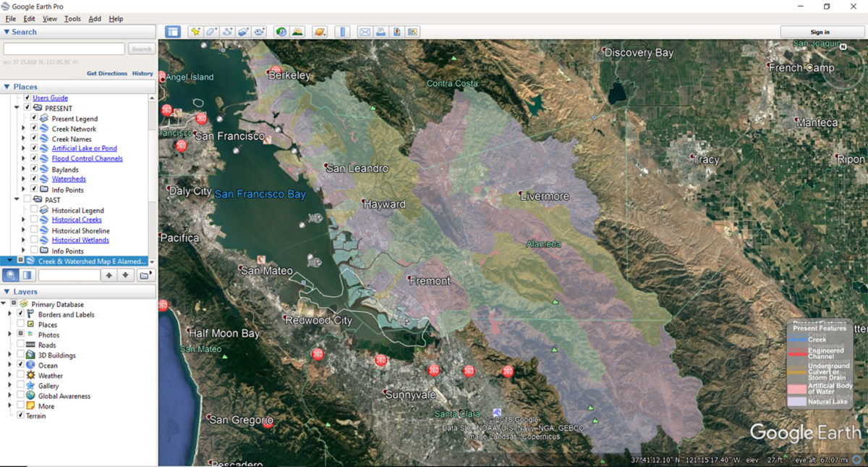Move item up with the up arrow button
This screenshot has height=467, width=868.
click(109, 275)
